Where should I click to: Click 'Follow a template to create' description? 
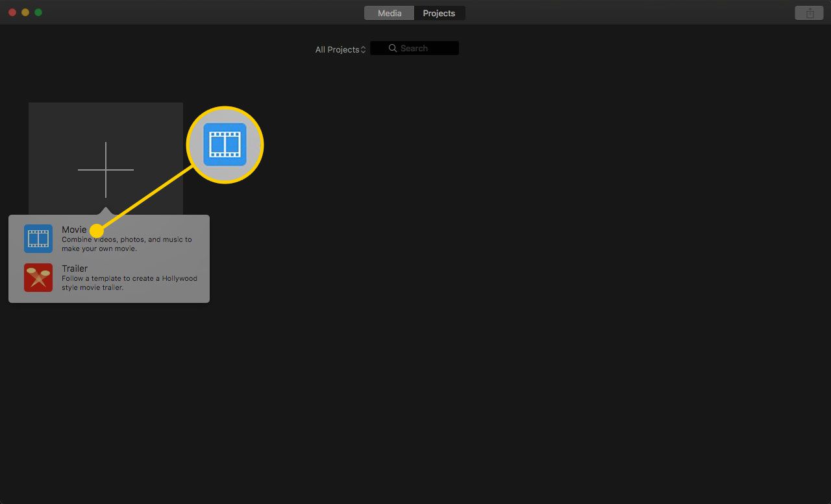pyautogui.click(x=129, y=283)
